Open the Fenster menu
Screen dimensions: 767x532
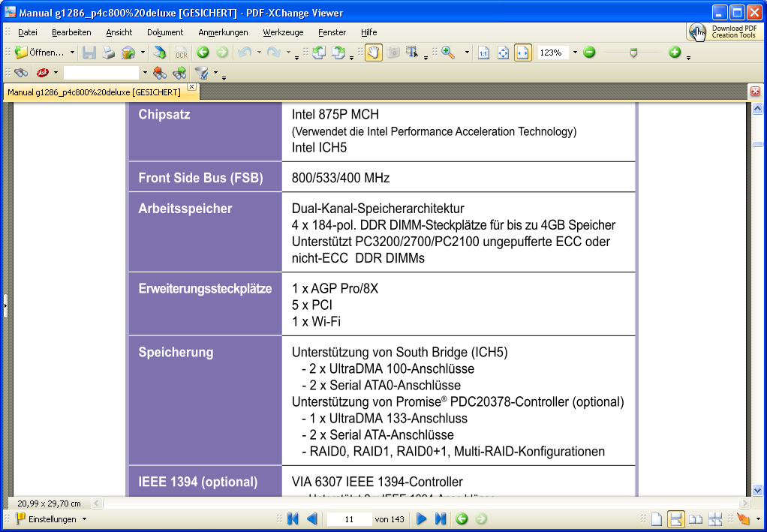click(x=332, y=32)
